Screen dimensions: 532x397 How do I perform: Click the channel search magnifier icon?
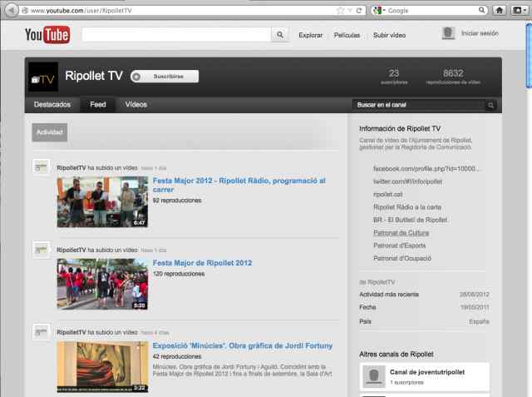(x=491, y=106)
